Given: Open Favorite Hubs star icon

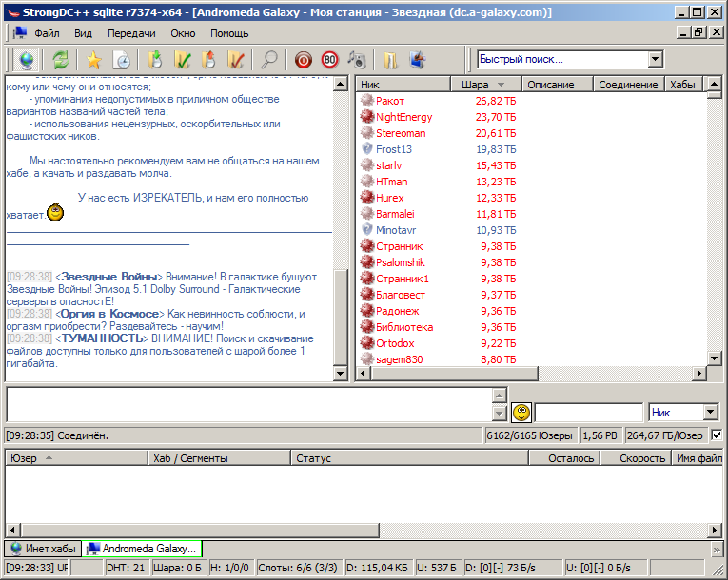Looking at the screenshot, I should tap(93, 60).
